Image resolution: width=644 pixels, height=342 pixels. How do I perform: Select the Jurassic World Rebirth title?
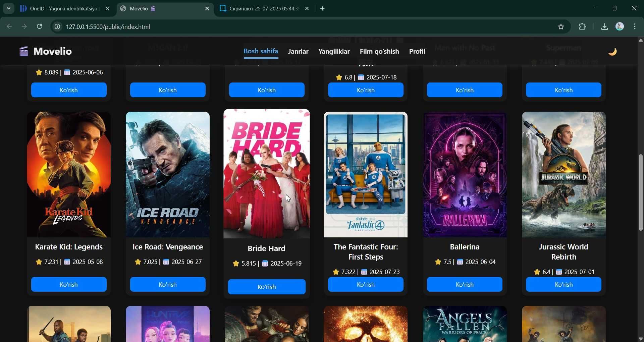pyautogui.click(x=563, y=252)
